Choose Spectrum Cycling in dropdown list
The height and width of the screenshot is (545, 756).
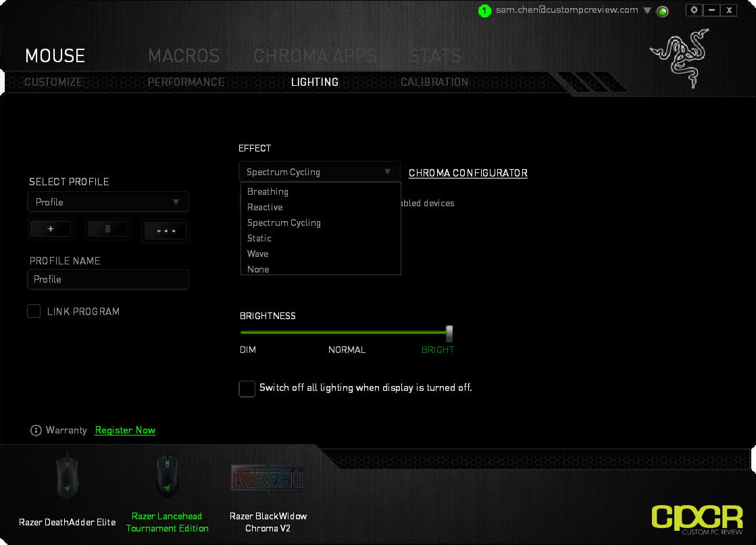321,222
